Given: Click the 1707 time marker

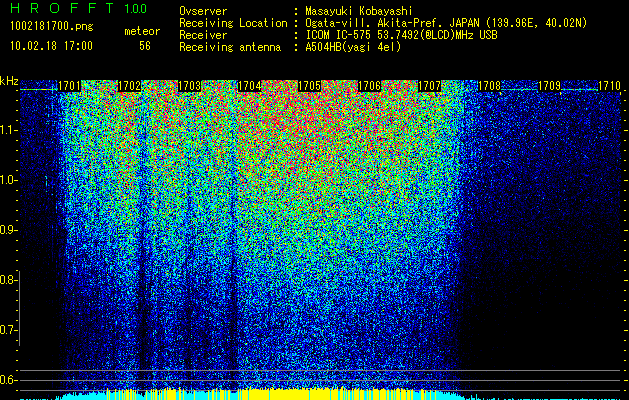Looking at the screenshot, I should [429, 86].
